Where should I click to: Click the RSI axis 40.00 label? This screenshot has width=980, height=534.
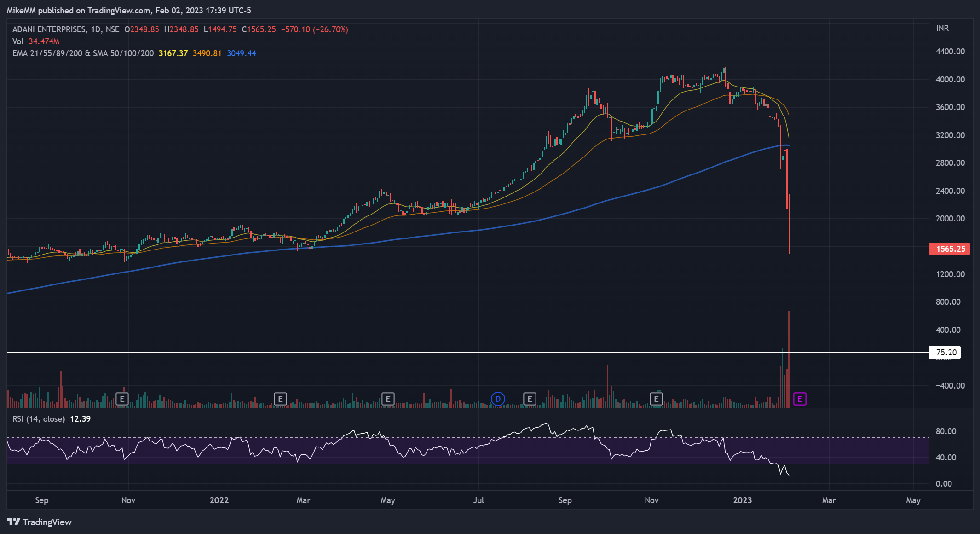tap(946, 458)
